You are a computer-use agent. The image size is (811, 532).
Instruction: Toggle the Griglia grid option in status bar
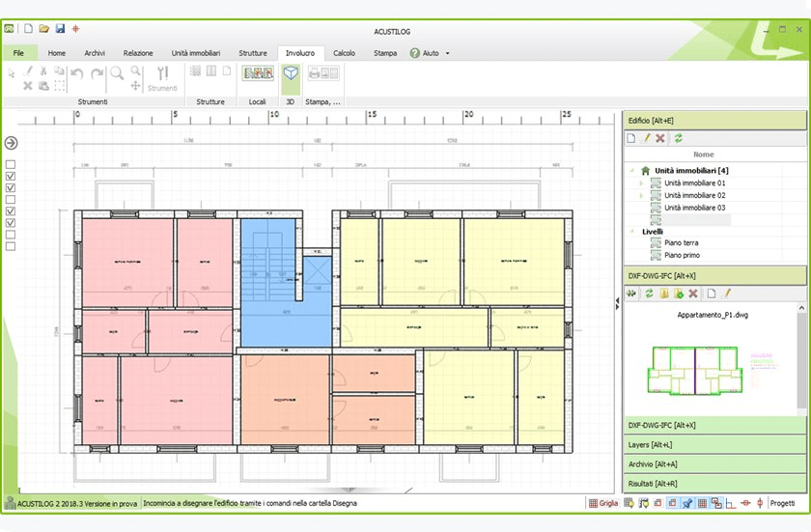[x=603, y=503]
